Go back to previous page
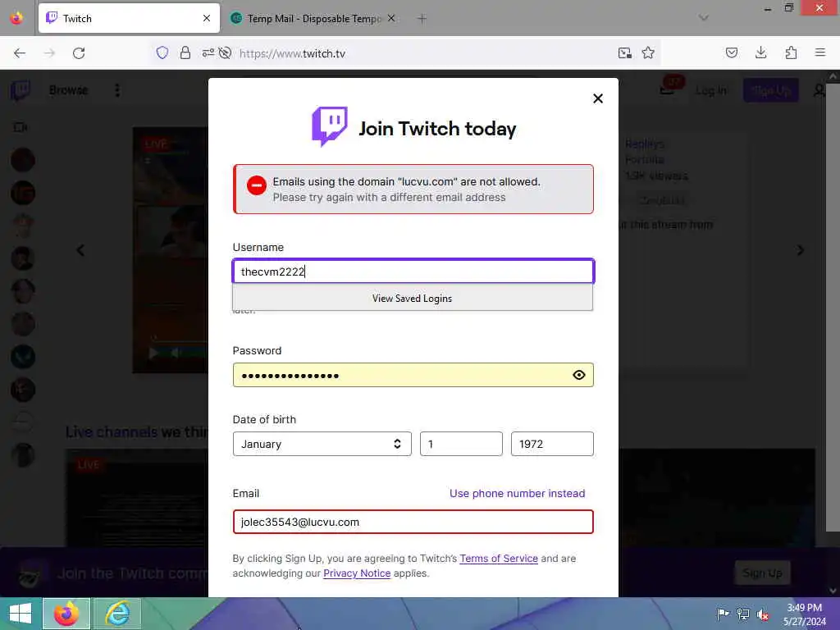This screenshot has height=630, width=840. pyautogui.click(x=20, y=53)
